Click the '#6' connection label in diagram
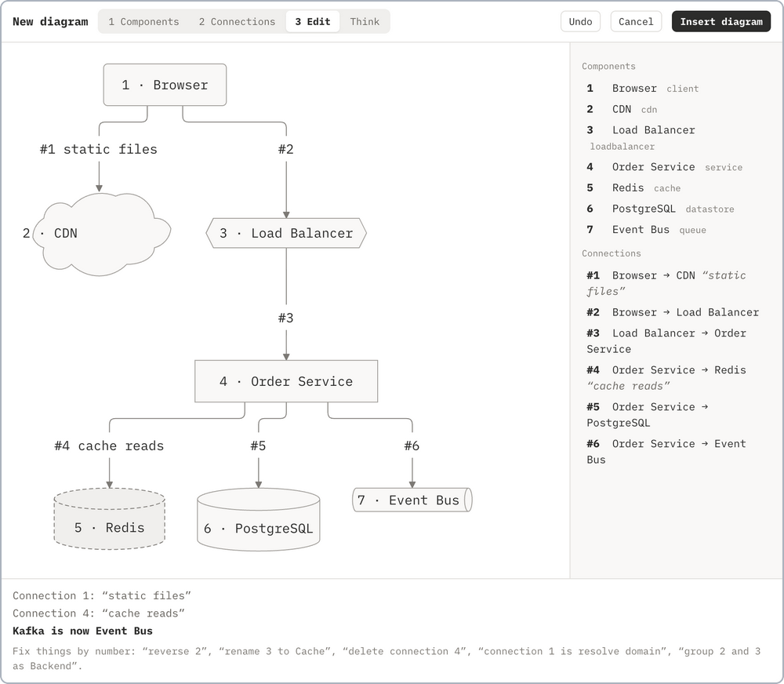 click(412, 446)
